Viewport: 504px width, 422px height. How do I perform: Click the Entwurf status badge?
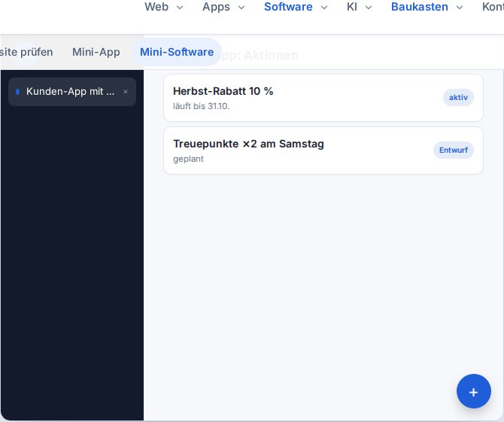[x=453, y=150]
